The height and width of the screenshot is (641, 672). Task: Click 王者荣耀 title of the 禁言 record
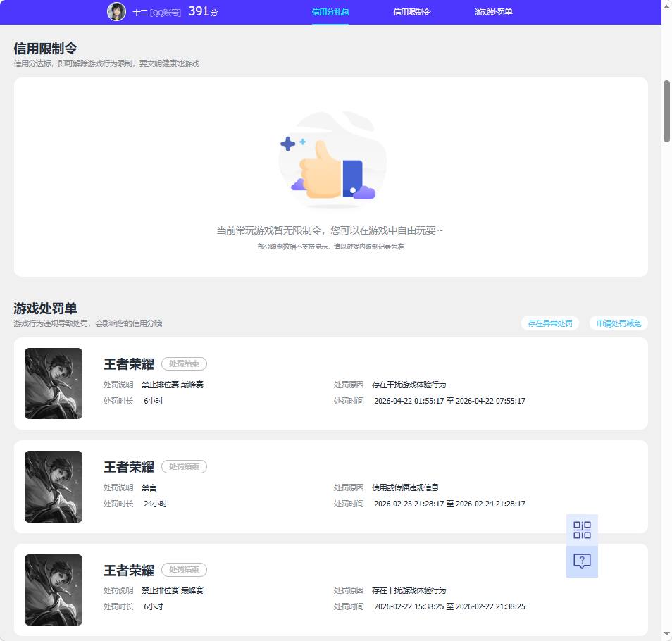click(129, 467)
